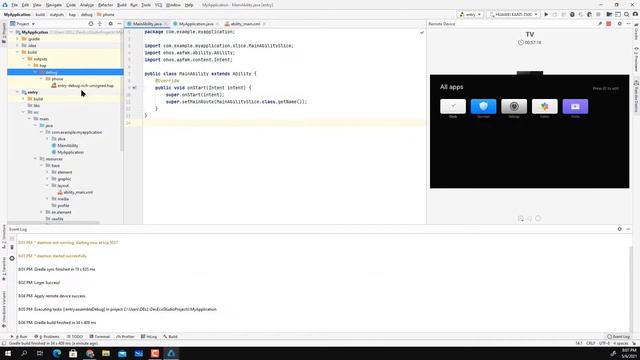Viewport: 640px width, 360px height.
Task: Open the Search Everywhere magnifier icon
Action: tap(627, 14)
